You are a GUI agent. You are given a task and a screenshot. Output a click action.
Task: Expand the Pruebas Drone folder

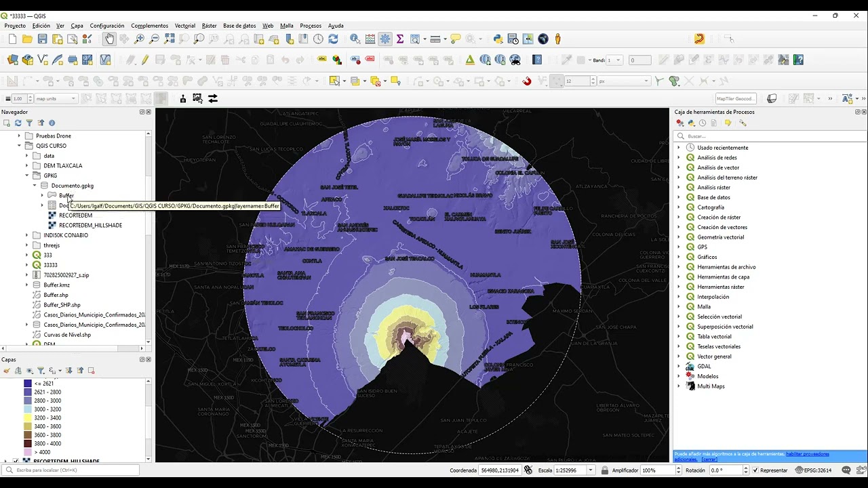(19, 136)
